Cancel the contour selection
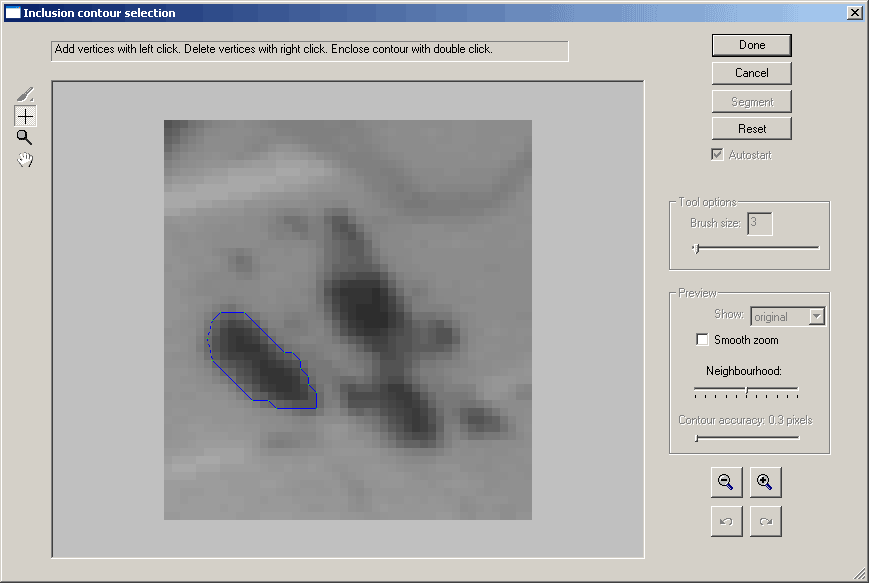 pyautogui.click(x=752, y=73)
